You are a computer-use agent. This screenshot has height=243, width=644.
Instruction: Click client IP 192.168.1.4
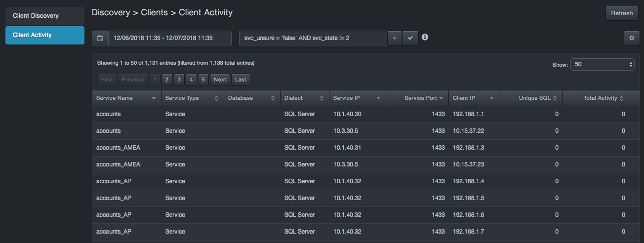click(468, 181)
